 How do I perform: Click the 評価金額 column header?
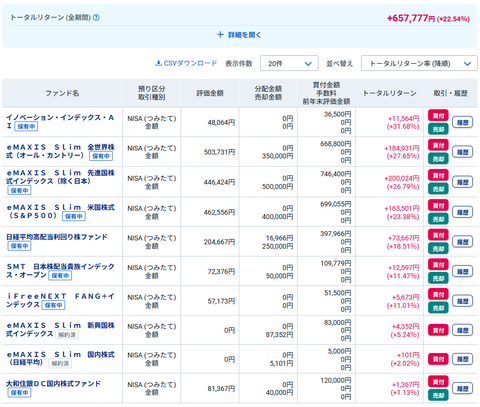click(x=210, y=93)
